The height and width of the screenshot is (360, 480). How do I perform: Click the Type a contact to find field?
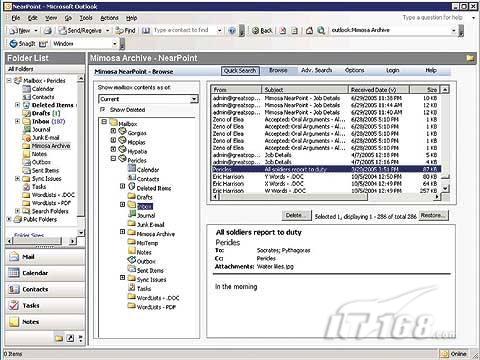[x=184, y=30]
